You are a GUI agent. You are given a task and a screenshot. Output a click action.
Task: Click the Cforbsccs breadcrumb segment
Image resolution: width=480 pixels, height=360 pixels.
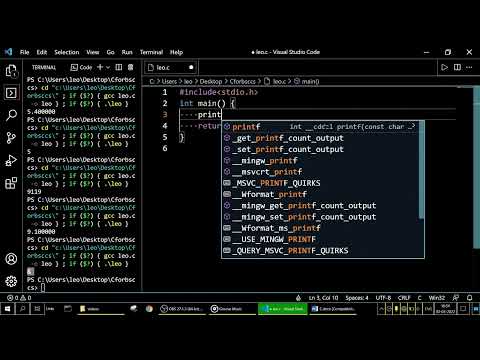click(243, 81)
